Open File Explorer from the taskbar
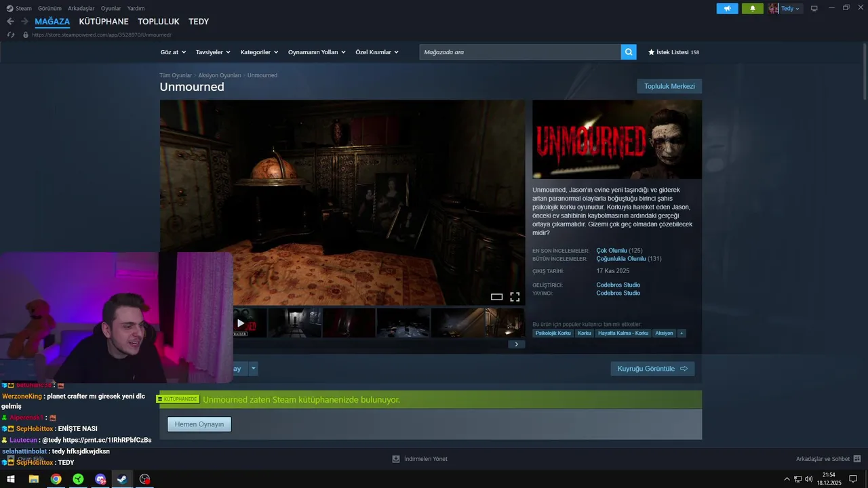This screenshot has width=868, height=488. tap(33, 479)
